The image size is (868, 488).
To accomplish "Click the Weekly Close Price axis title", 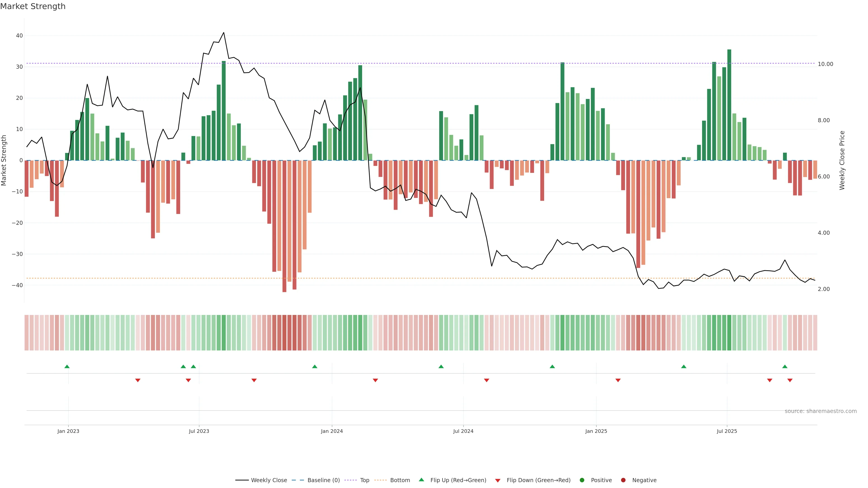I will point(842,160).
